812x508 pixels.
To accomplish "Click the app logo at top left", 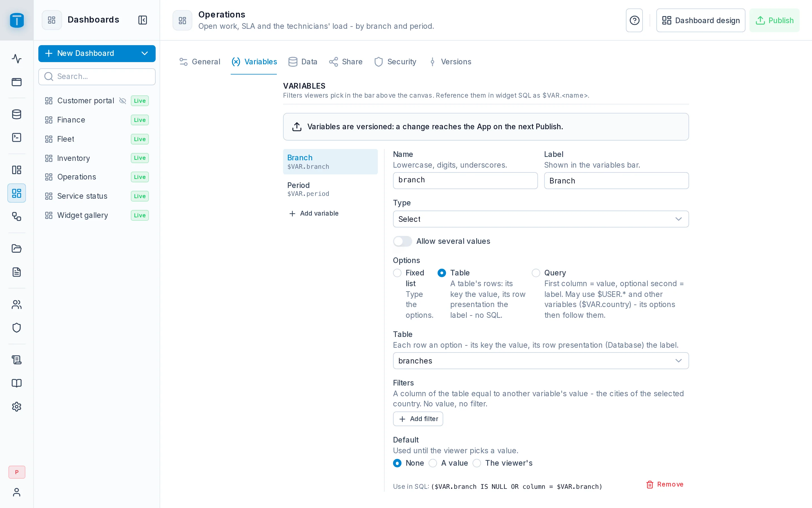I will click(17, 20).
